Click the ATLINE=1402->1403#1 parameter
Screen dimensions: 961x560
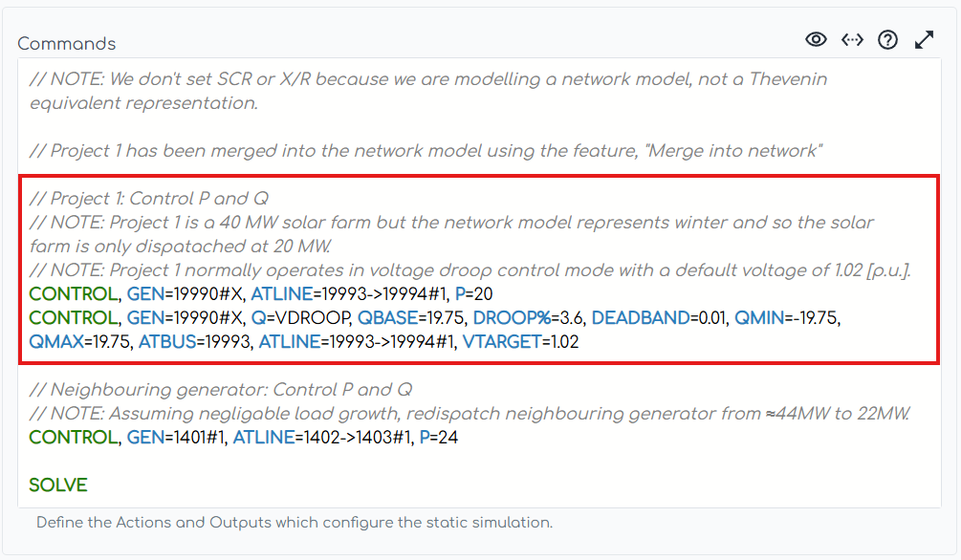pos(322,438)
